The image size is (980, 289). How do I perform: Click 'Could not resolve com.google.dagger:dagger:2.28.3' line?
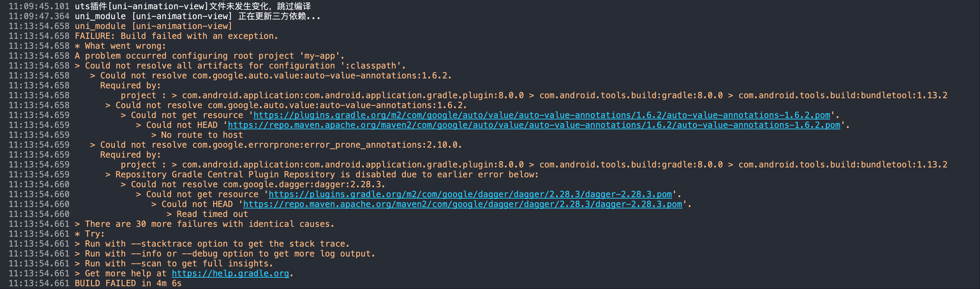pos(253,184)
